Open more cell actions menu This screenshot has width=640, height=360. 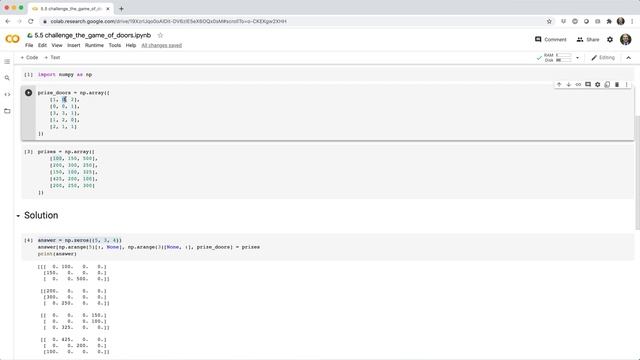627,84
